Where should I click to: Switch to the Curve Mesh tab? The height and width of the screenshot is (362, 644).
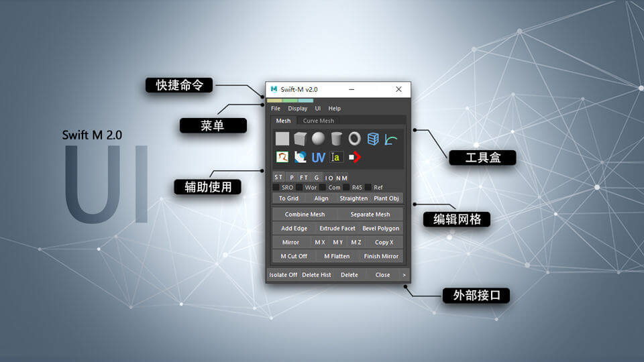point(318,121)
